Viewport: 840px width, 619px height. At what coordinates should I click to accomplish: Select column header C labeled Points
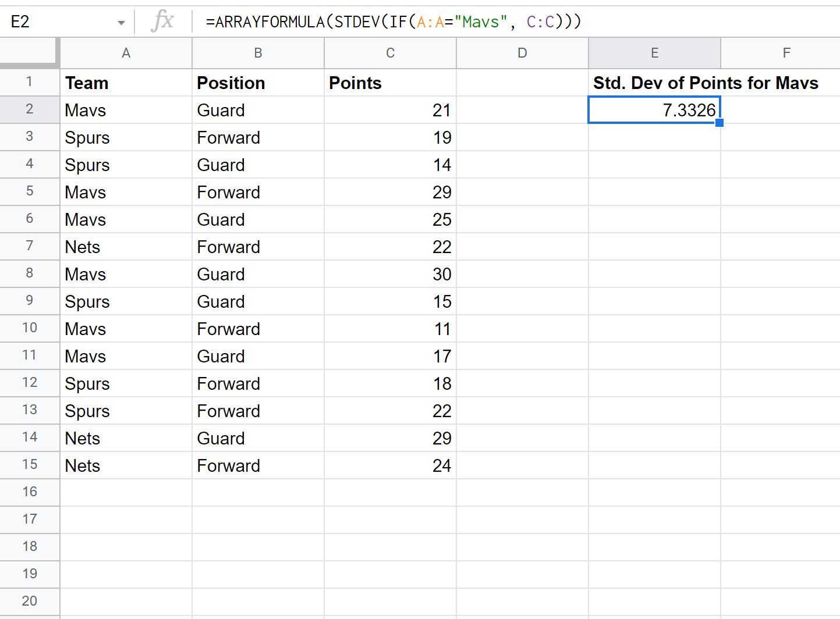[390, 52]
